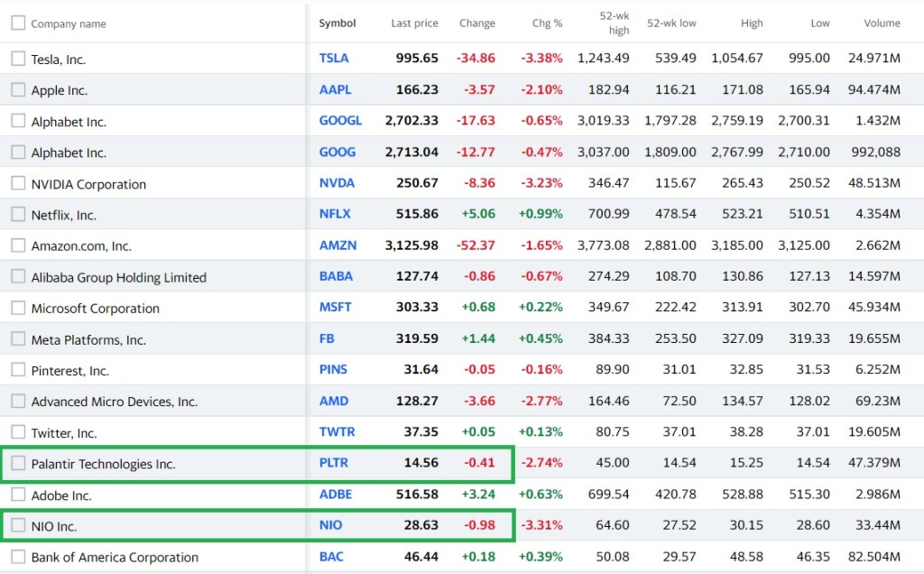Click the Company name column header
This screenshot has height=574, width=924.
coord(68,23)
